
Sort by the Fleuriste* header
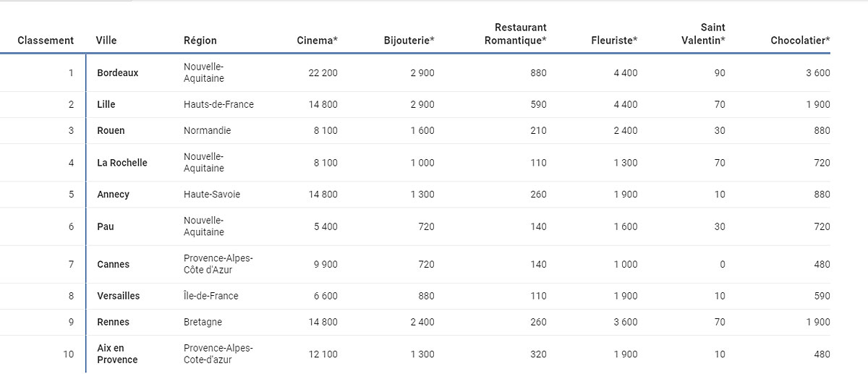(614, 41)
